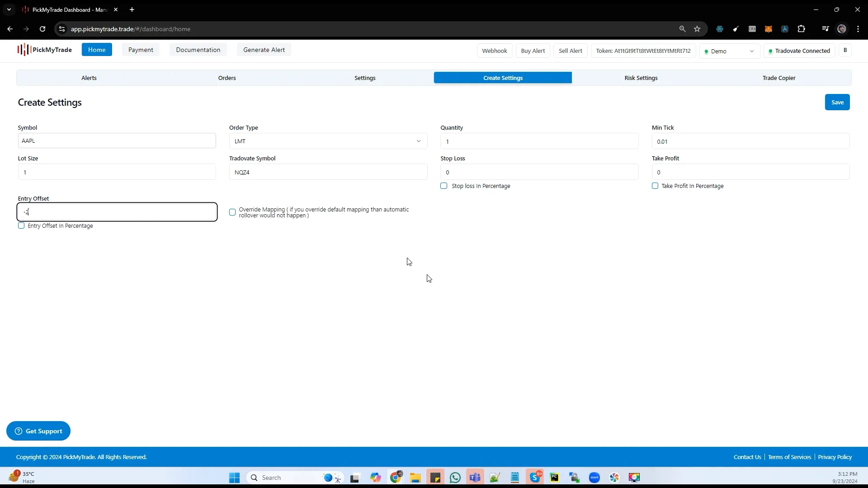Image resolution: width=868 pixels, height=488 pixels.
Task: Click the Webhook icon in top bar
Action: [494, 50]
